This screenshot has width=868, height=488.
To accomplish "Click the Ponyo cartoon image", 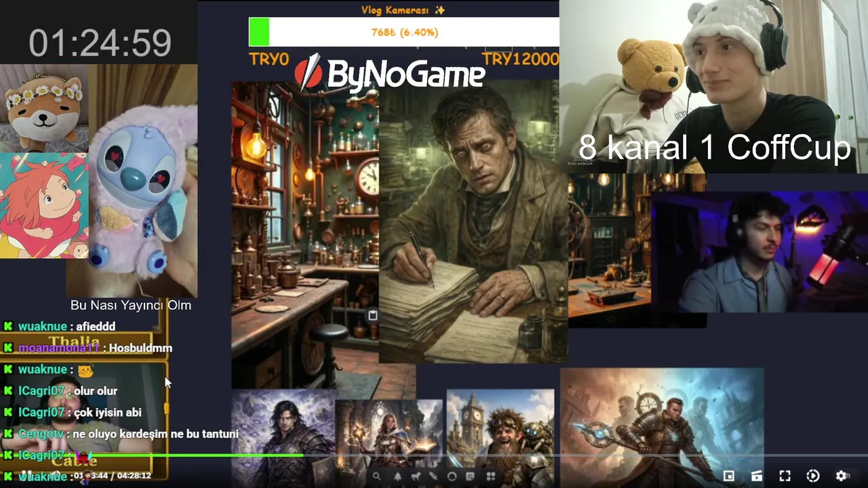I will pos(44,205).
